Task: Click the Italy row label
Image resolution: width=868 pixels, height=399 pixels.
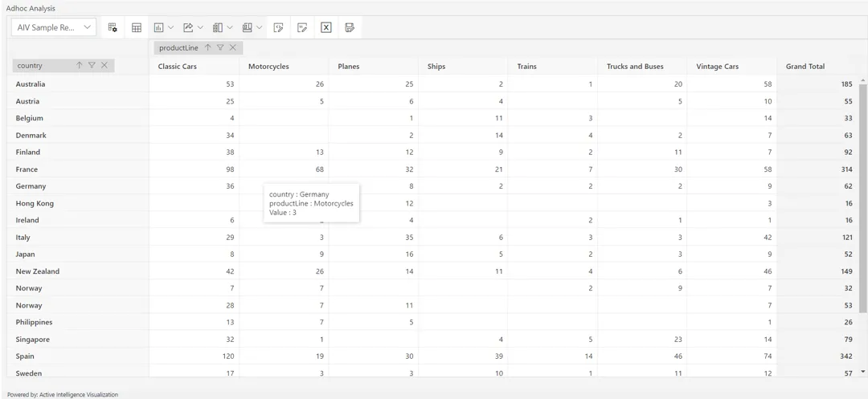Action: point(23,237)
